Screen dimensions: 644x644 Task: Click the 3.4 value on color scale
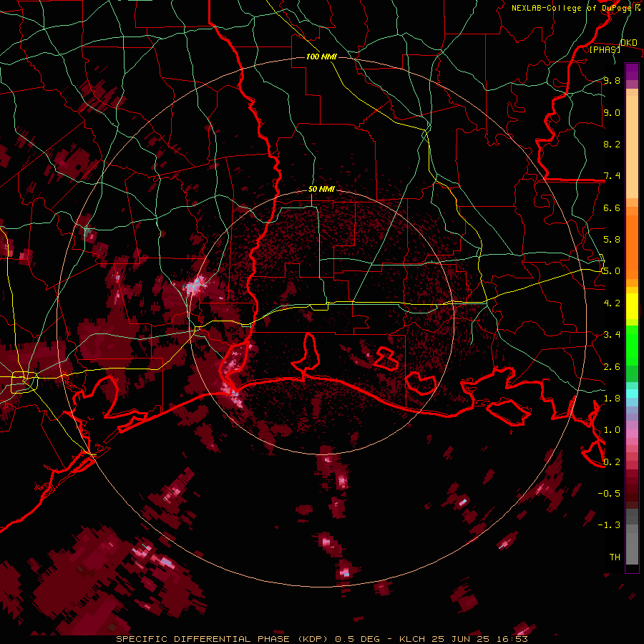pyautogui.click(x=612, y=335)
